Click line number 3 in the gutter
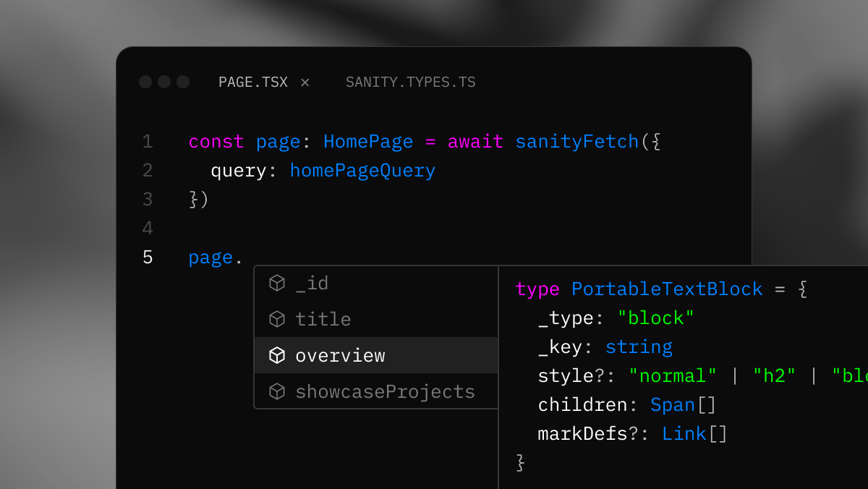868x489 pixels. coord(148,200)
